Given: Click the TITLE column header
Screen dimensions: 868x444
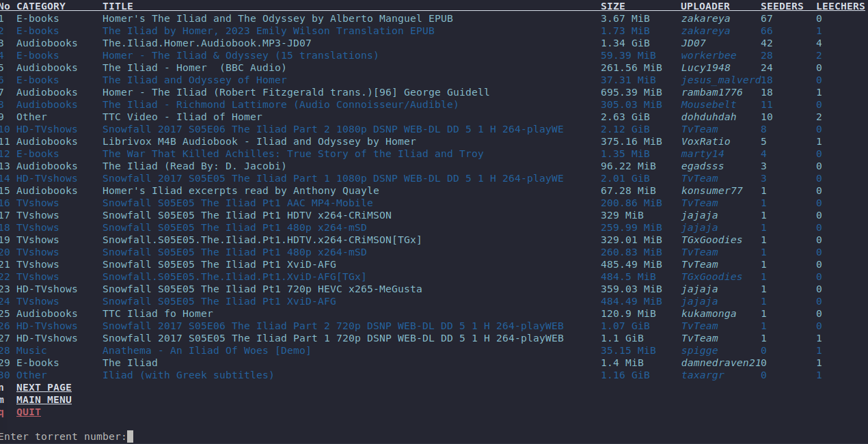Looking at the screenshot, I should [x=118, y=6].
